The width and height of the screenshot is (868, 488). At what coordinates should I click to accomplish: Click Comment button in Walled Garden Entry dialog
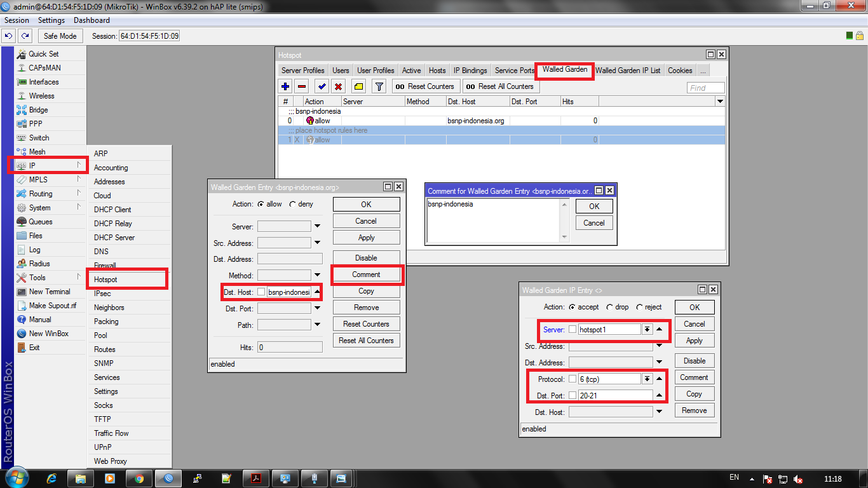click(x=367, y=274)
